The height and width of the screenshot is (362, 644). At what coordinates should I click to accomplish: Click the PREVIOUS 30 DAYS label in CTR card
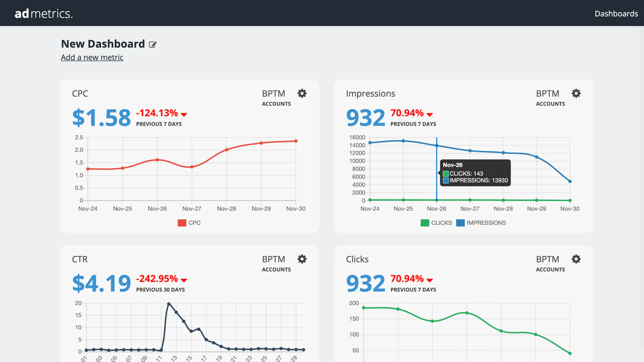pos(161,290)
